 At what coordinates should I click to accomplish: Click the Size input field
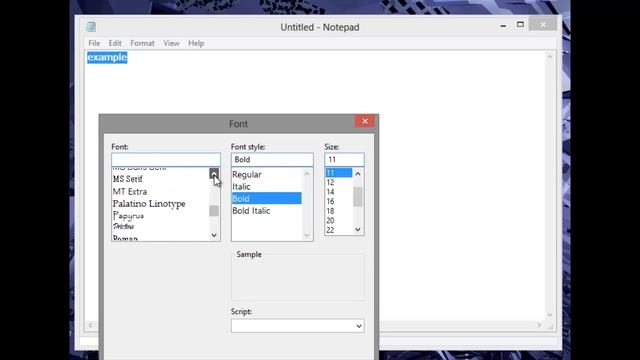(344, 160)
